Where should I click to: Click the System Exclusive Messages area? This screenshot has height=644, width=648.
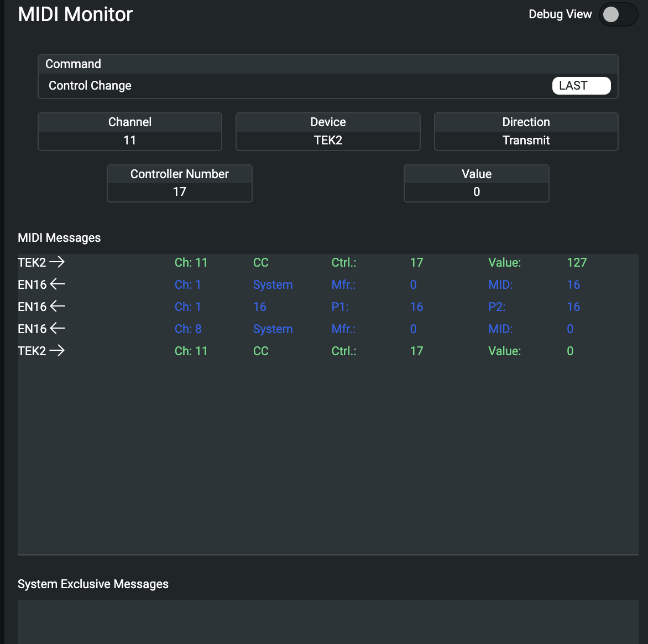point(328,621)
